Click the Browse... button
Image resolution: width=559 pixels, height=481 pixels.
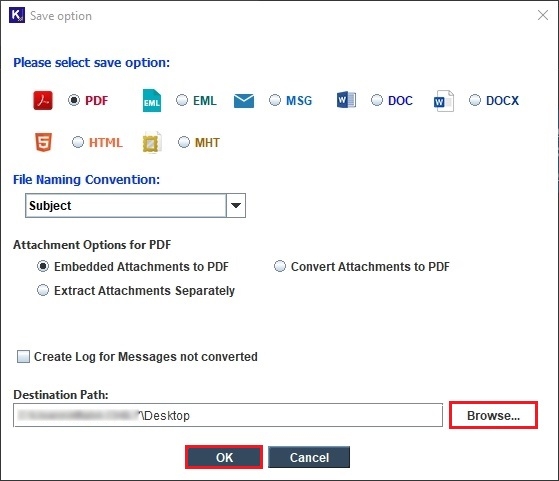(x=493, y=415)
